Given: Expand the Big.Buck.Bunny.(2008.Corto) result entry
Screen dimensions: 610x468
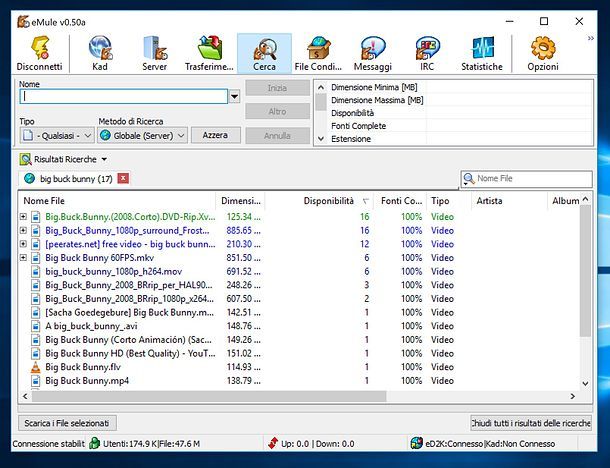Looking at the screenshot, I should pos(24,216).
